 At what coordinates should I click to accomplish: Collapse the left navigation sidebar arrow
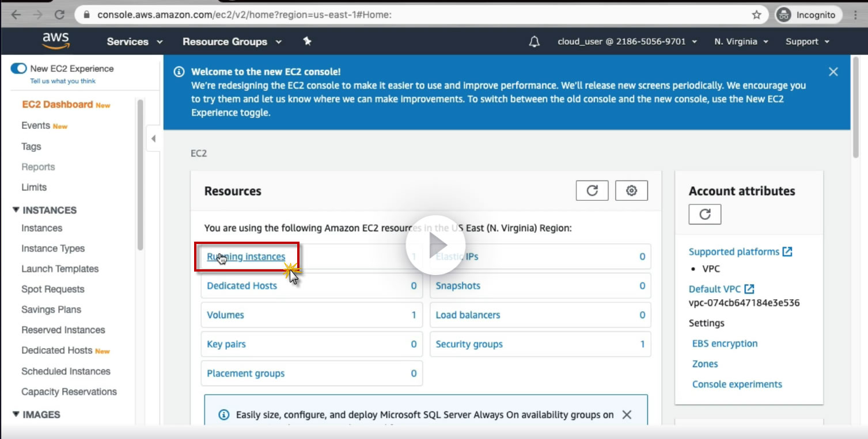coord(153,139)
